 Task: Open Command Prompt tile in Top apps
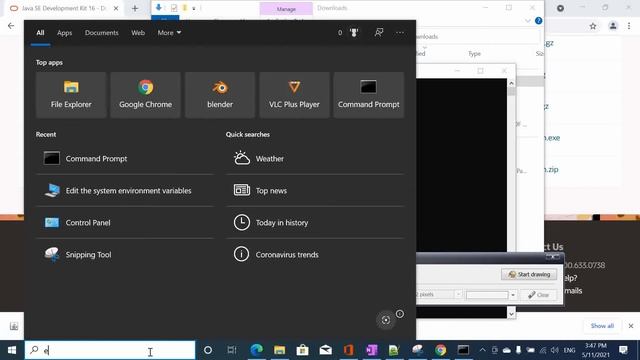369,95
